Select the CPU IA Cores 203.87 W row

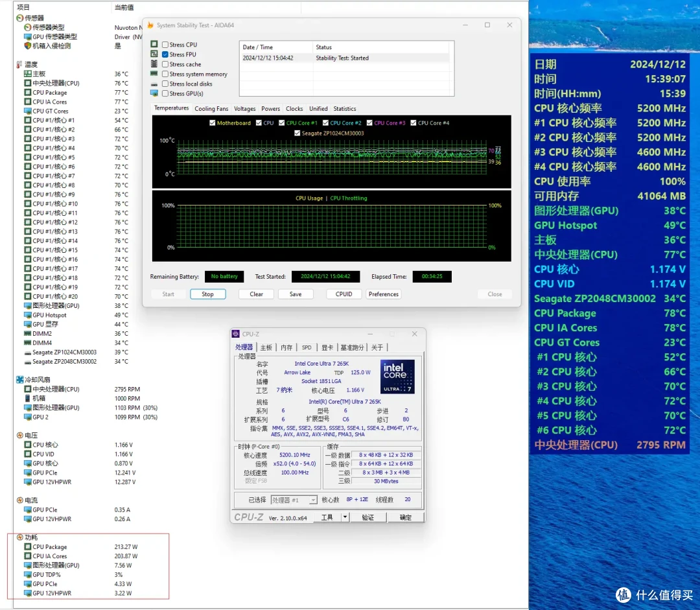(x=81, y=556)
